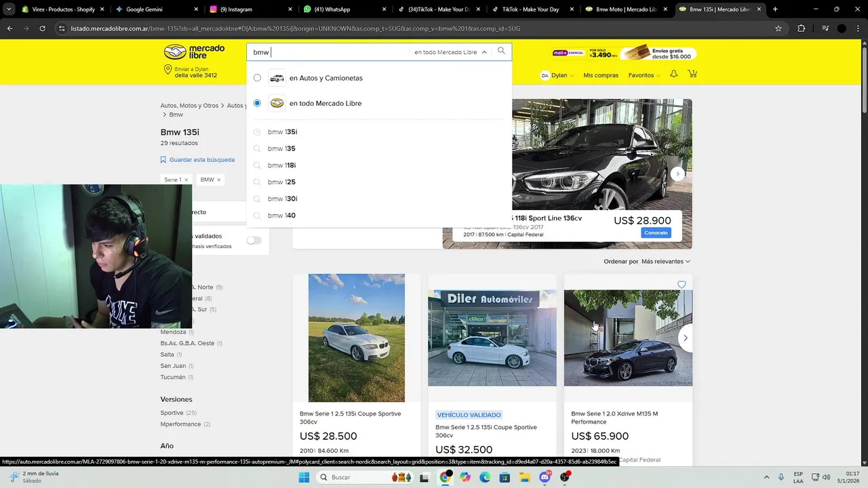This screenshot has height=488, width=868.
Task: Open Chrome three-dot menu
Action: pos(858,28)
